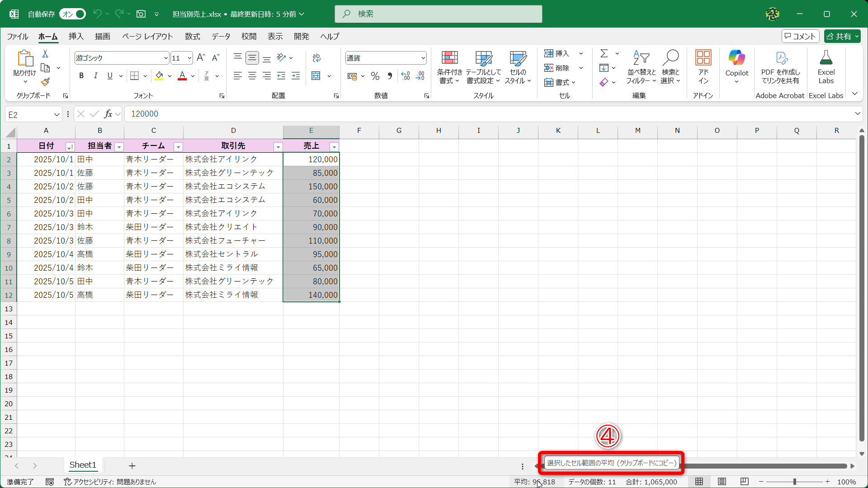Open the filter dropdown on 担当者 column
The width and height of the screenshot is (868, 488).
tap(119, 147)
